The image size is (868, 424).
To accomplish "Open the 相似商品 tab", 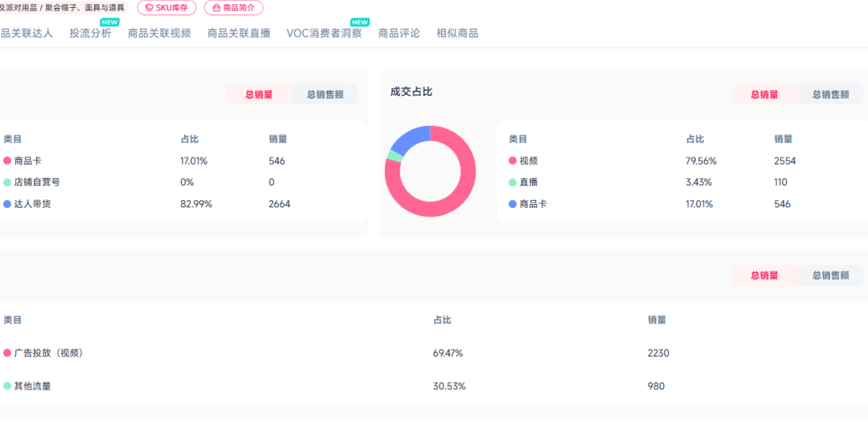I will 457,33.
